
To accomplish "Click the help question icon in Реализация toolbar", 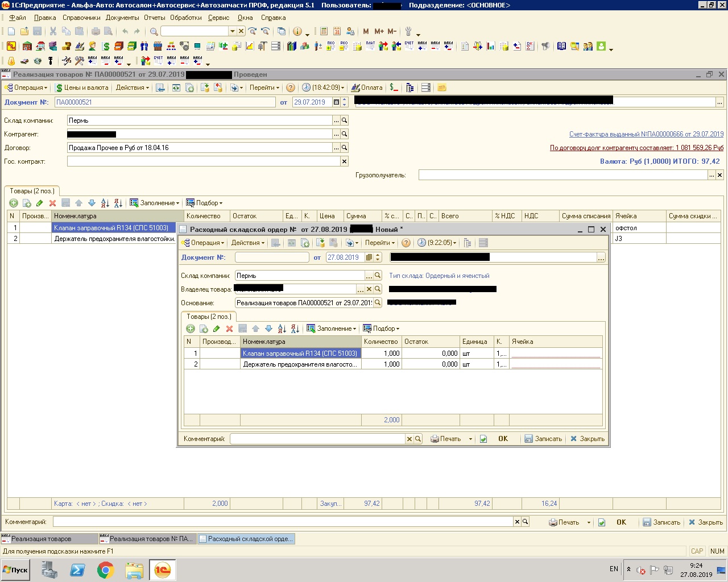I will (x=291, y=88).
